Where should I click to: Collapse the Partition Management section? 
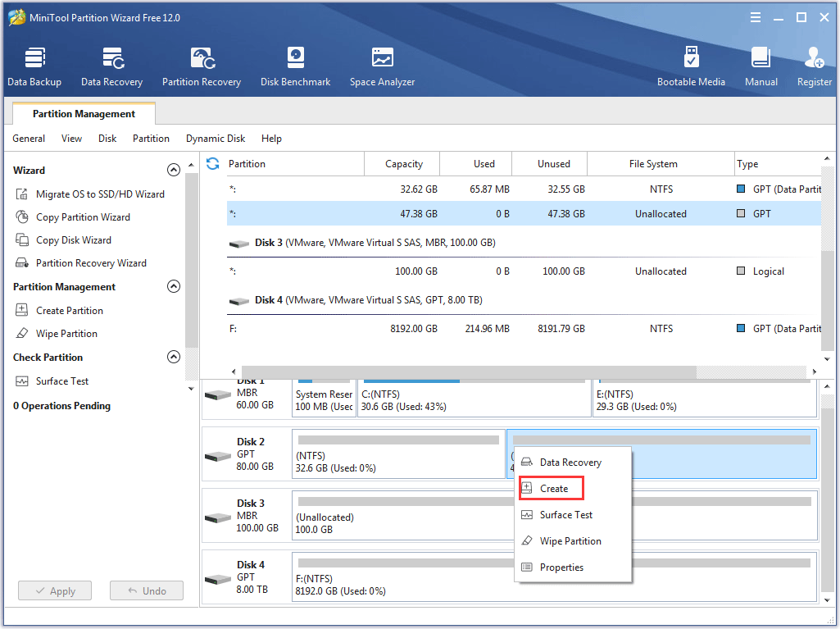(174, 286)
